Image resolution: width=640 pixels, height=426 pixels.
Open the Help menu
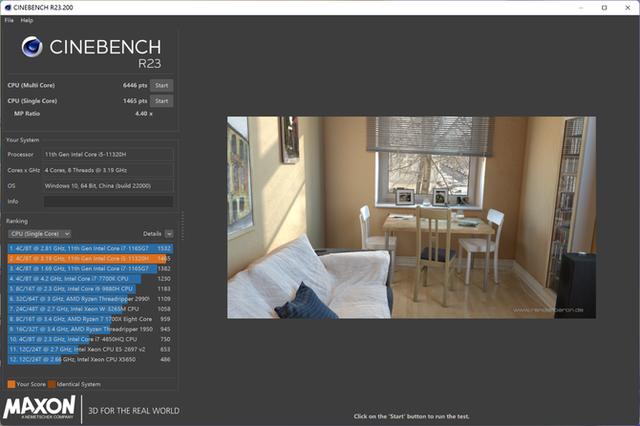26,20
